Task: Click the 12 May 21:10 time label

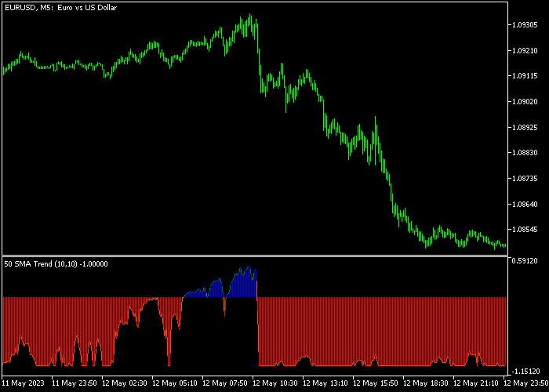Action: [x=475, y=383]
